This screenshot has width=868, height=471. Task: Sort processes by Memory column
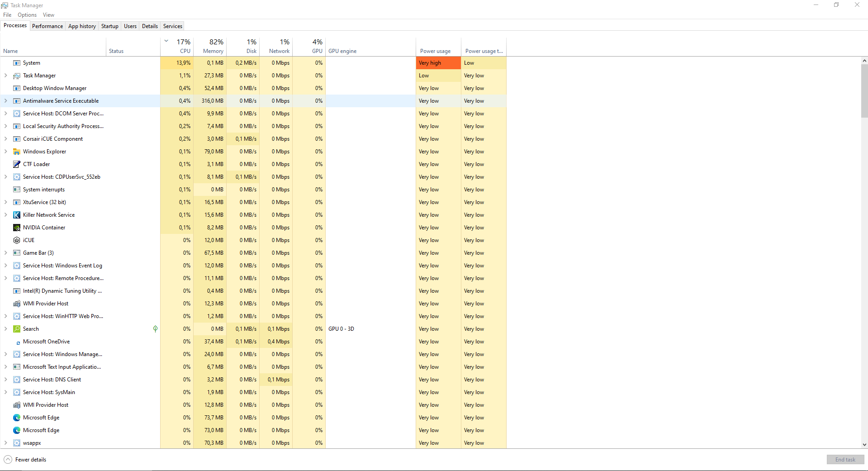coord(210,47)
